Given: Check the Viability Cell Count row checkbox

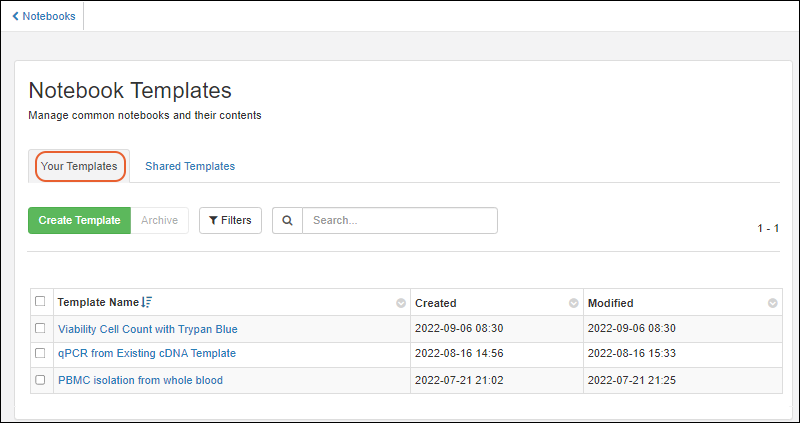Looking at the screenshot, I should pos(40,328).
